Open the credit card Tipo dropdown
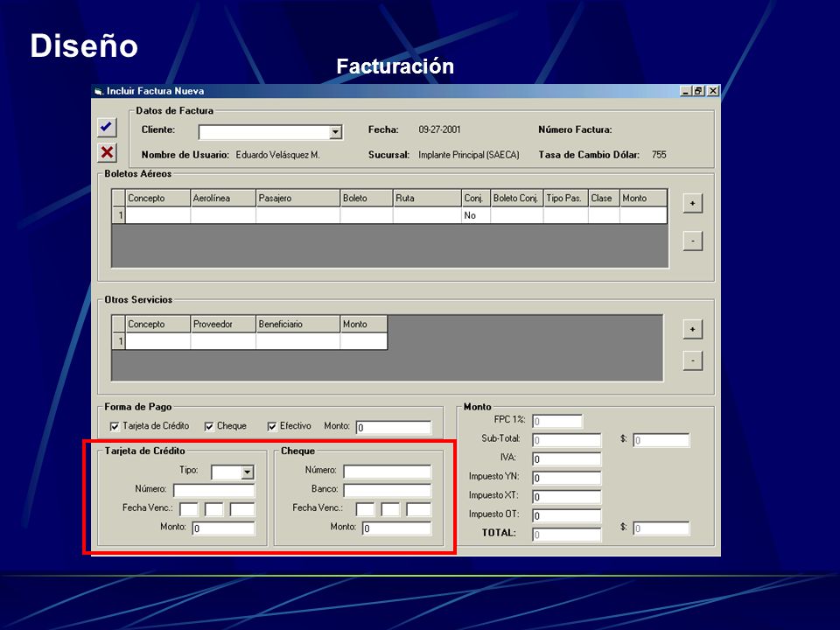Viewport: 840px width, 630px height. tap(247, 472)
